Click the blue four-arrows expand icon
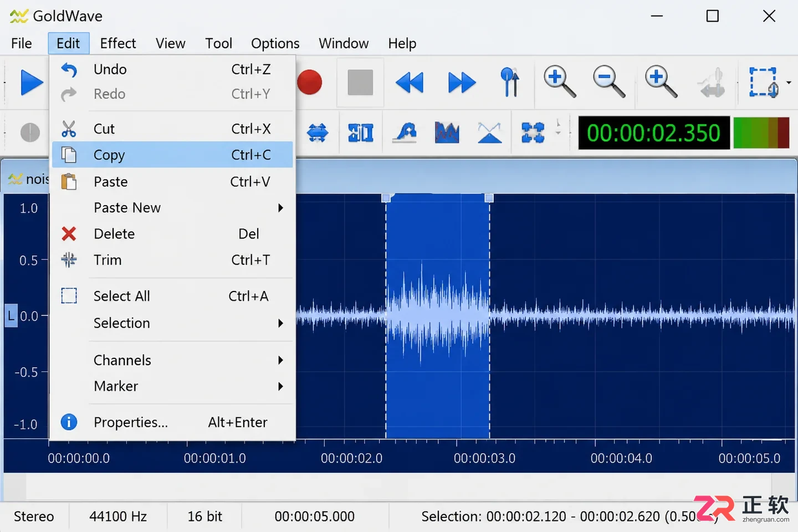The image size is (798, 532). pos(533,133)
